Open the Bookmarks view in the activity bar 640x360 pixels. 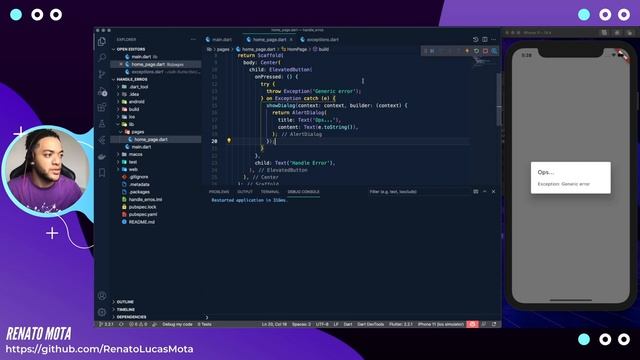tap(102, 173)
